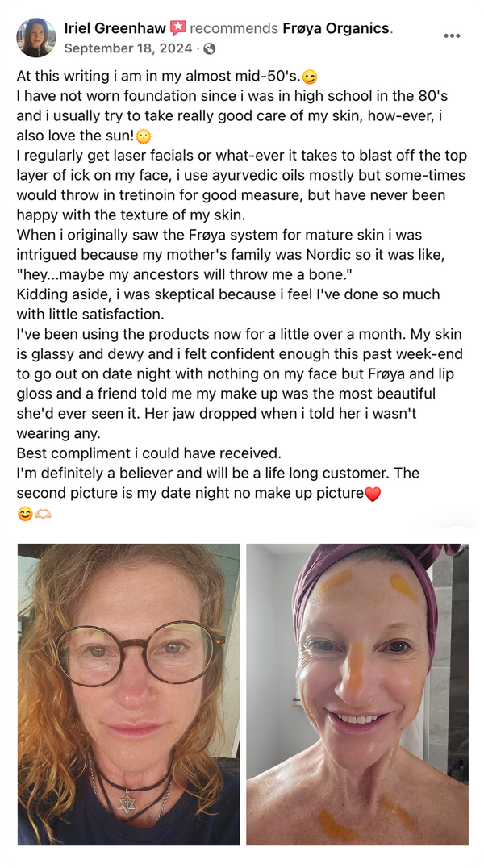484x868 pixels.
Task: Click the red heart emoji after 'picture'
Action: coord(373,494)
